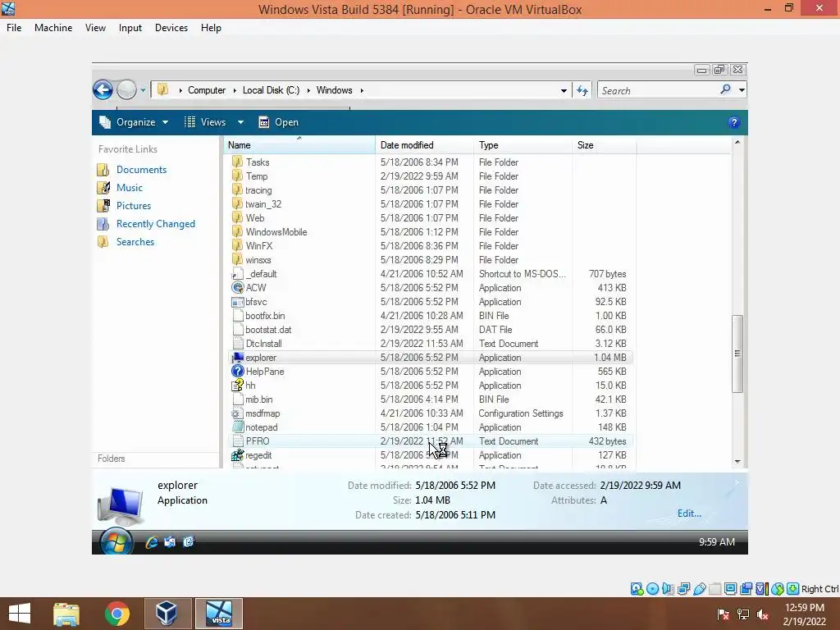
Task: Click the Vista Start orb
Action: (x=116, y=541)
